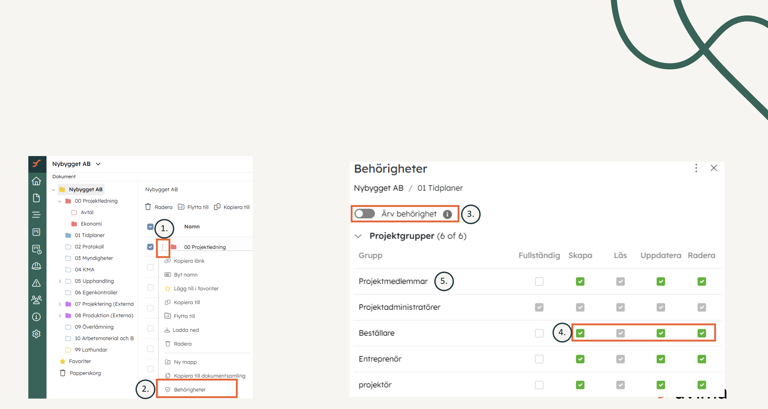The width and height of the screenshot is (768, 409).
Task: Open the settings gear in sidebar
Action: (x=37, y=334)
